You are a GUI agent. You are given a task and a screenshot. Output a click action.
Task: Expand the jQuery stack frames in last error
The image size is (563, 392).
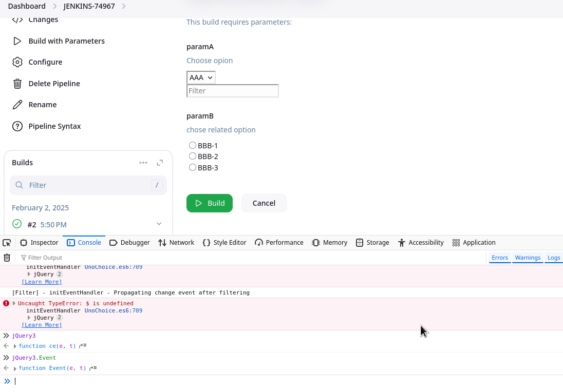29,318
